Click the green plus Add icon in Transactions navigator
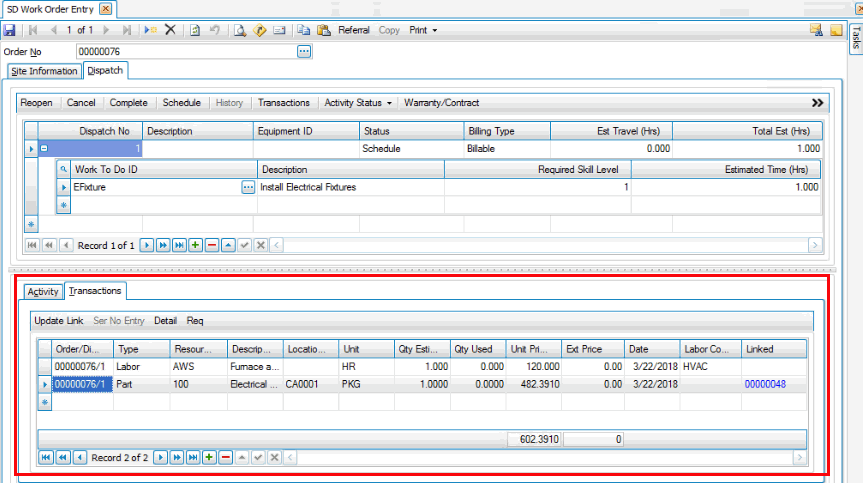This screenshot has height=483, width=863. (209, 458)
